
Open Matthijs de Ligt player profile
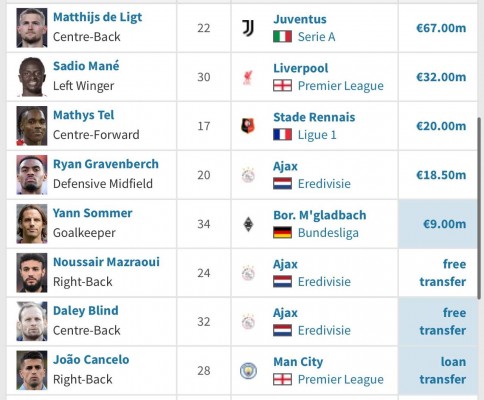click(97, 17)
